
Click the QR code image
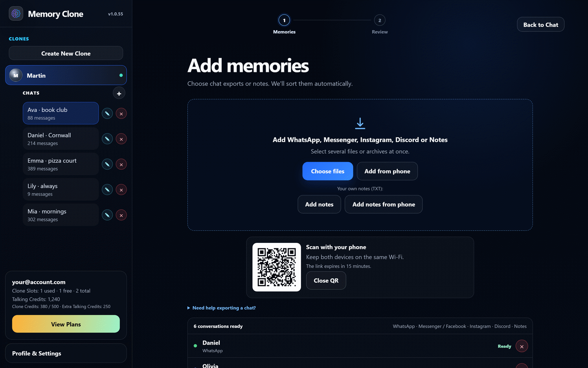276,267
